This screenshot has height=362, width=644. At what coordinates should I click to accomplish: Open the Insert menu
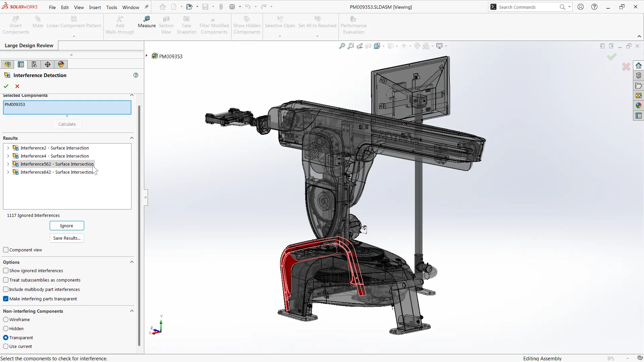[x=95, y=7]
